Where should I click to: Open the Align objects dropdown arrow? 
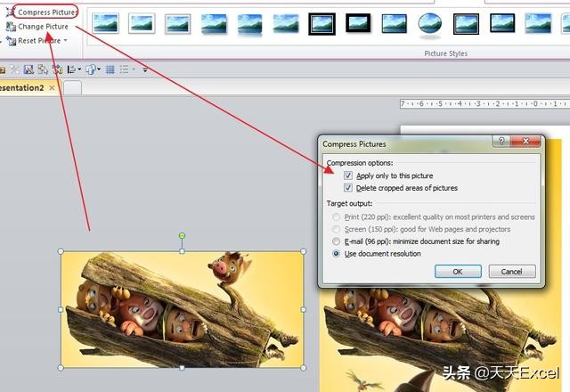[79, 69]
